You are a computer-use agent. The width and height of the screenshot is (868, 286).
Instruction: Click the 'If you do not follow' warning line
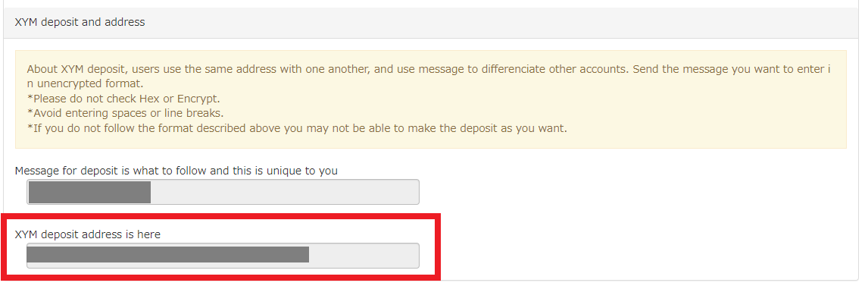click(x=297, y=129)
